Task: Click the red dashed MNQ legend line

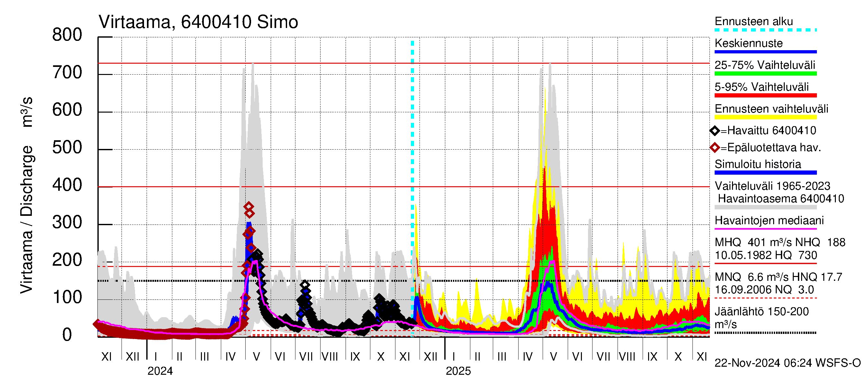Action: 765,299
